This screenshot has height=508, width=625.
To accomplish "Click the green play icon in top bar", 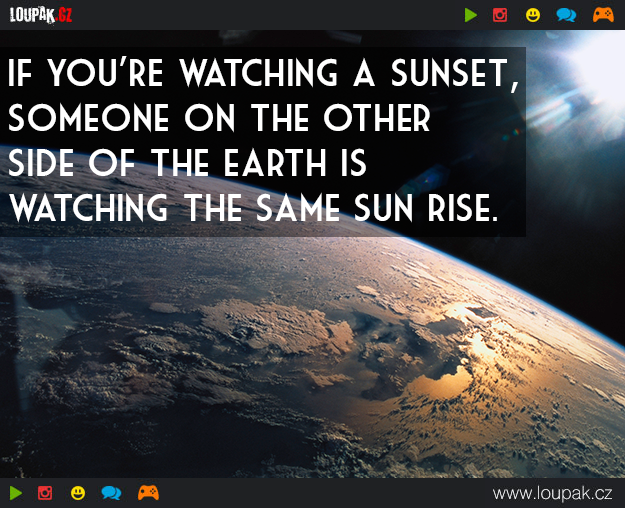I will pyautogui.click(x=471, y=15).
